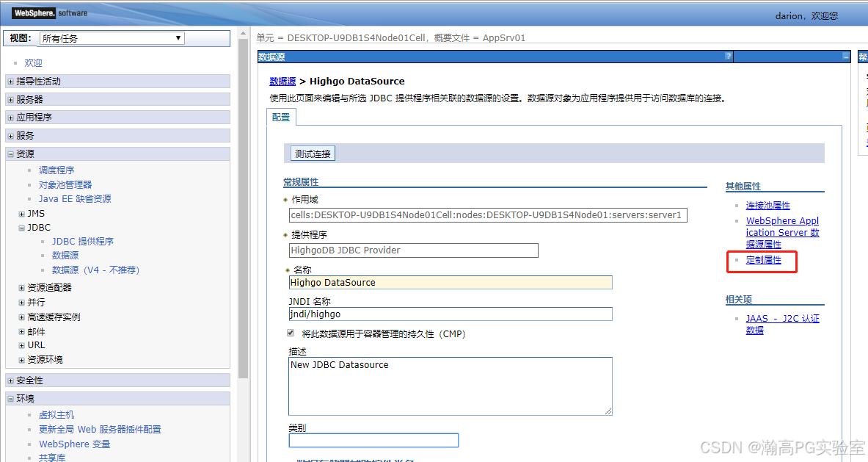The height and width of the screenshot is (462, 868).
Task: Open 连接池属性 link
Action: tap(767, 206)
